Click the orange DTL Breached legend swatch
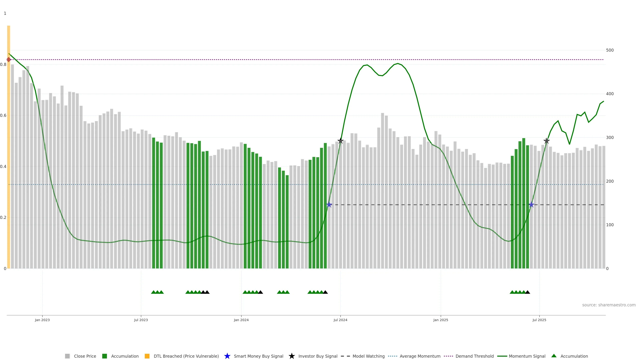The image size is (644, 362). tap(147, 356)
